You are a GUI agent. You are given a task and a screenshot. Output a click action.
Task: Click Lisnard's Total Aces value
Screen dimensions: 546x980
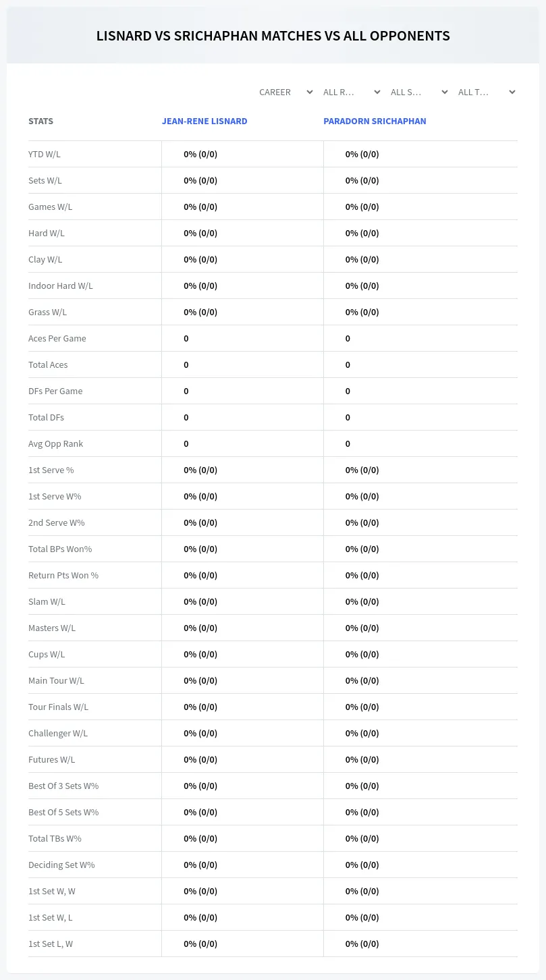coord(186,364)
